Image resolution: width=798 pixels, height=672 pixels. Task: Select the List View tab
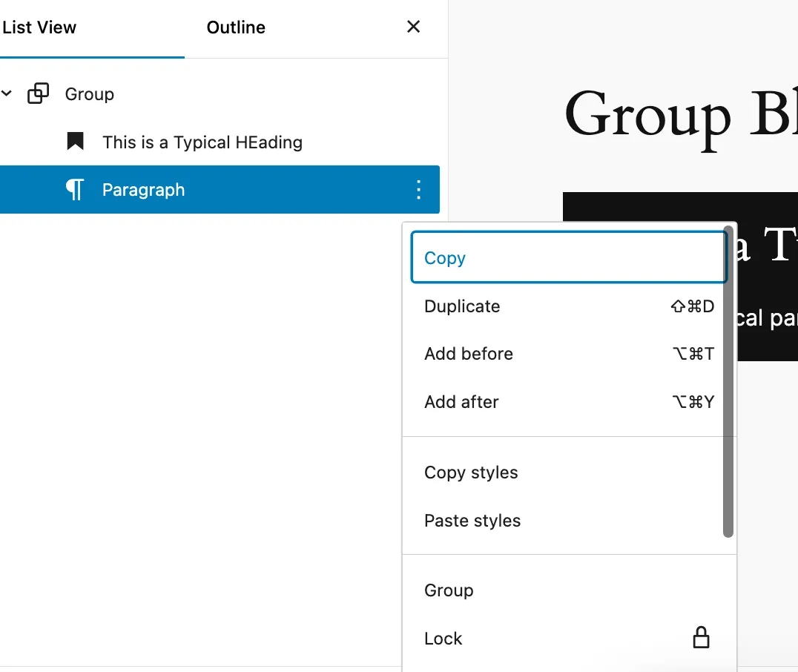40,28
